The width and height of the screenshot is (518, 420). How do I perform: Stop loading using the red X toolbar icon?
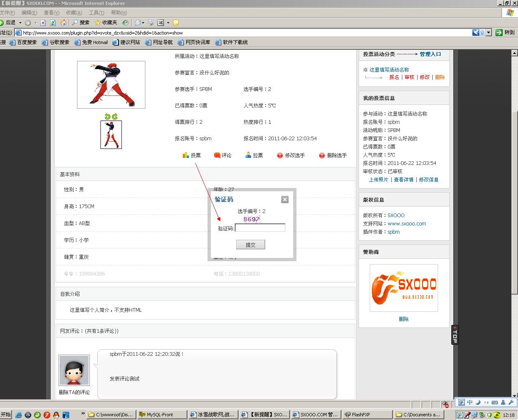(43, 23)
